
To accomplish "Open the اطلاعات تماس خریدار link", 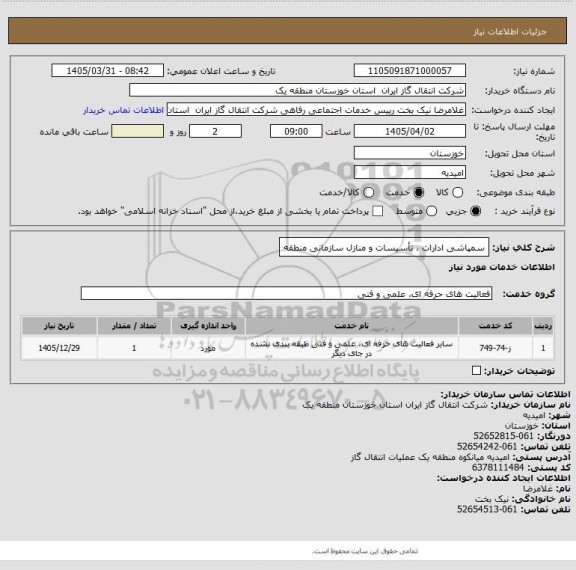I will [x=123, y=110].
